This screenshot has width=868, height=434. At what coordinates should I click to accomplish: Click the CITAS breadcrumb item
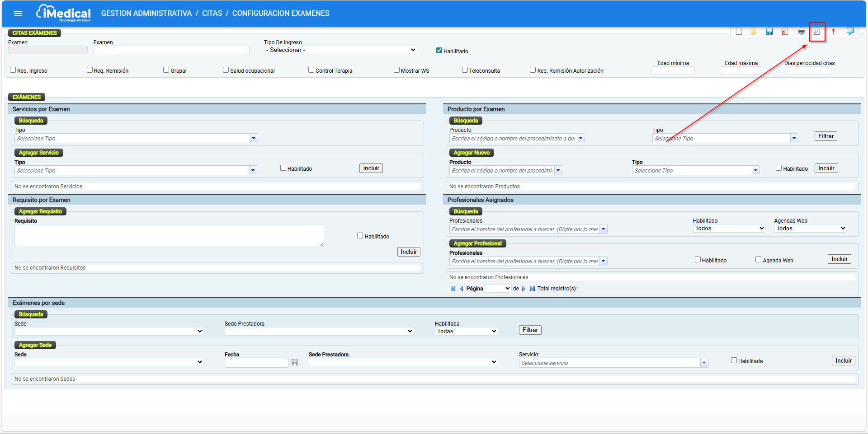[x=212, y=14]
